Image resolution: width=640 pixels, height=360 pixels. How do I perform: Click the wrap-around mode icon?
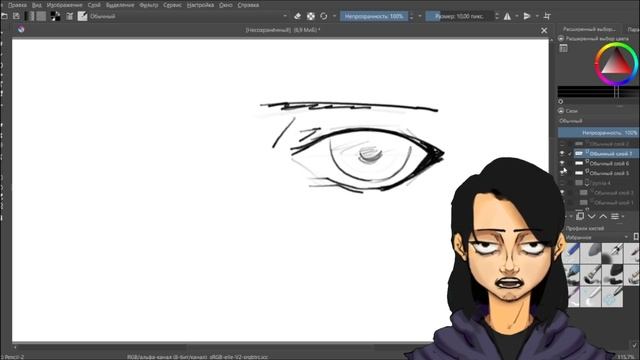[547, 16]
